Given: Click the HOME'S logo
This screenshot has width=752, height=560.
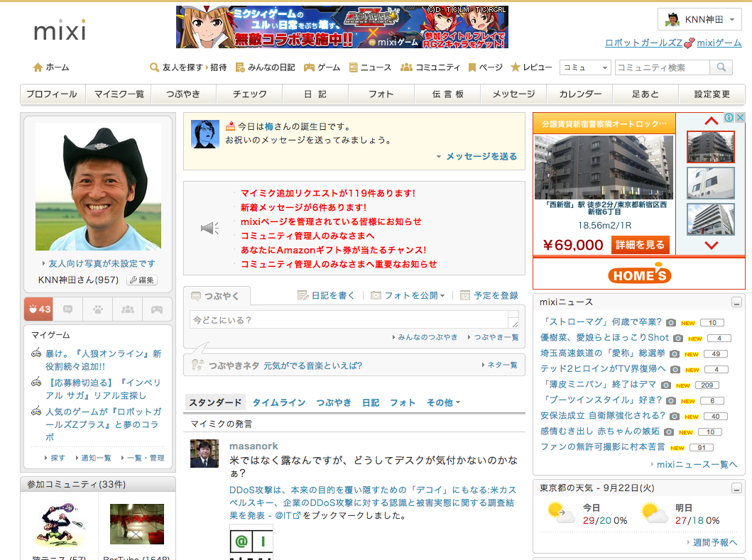Looking at the screenshot, I should pos(639,274).
